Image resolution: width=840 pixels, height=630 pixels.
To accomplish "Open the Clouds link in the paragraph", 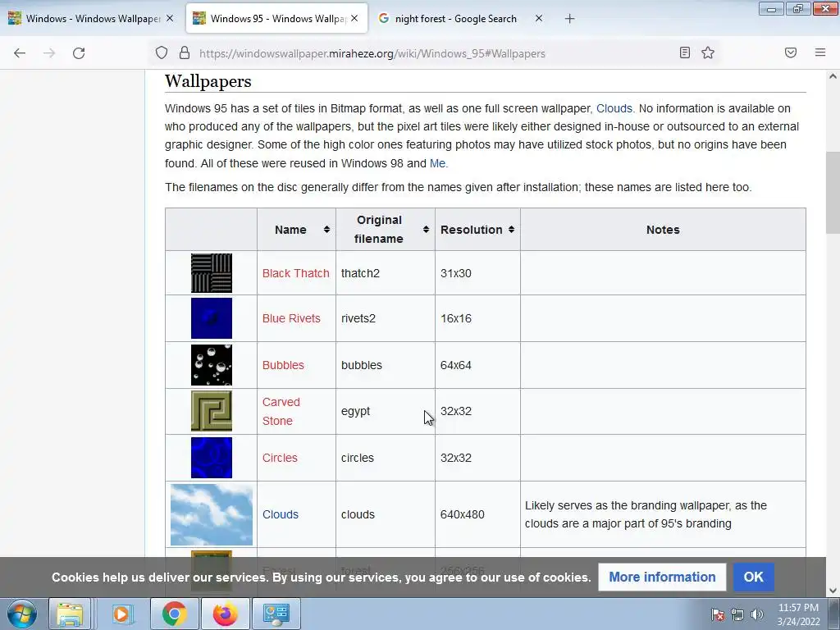I will pos(614,108).
